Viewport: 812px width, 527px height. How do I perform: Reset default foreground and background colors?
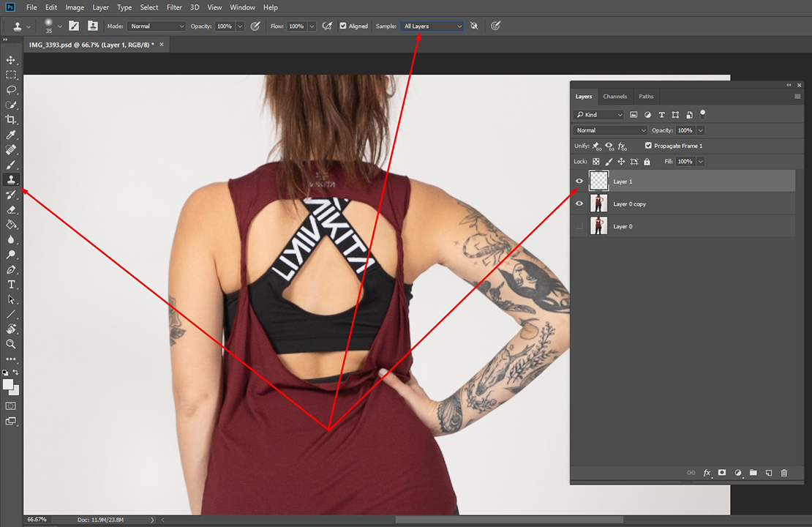pos(5,372)
